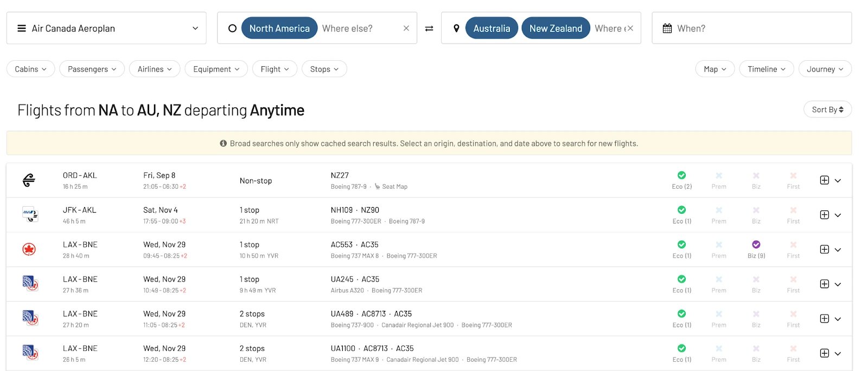Open the Stops filter dropdown
Screen dimensions: 868x371
[x=324, y=69]
